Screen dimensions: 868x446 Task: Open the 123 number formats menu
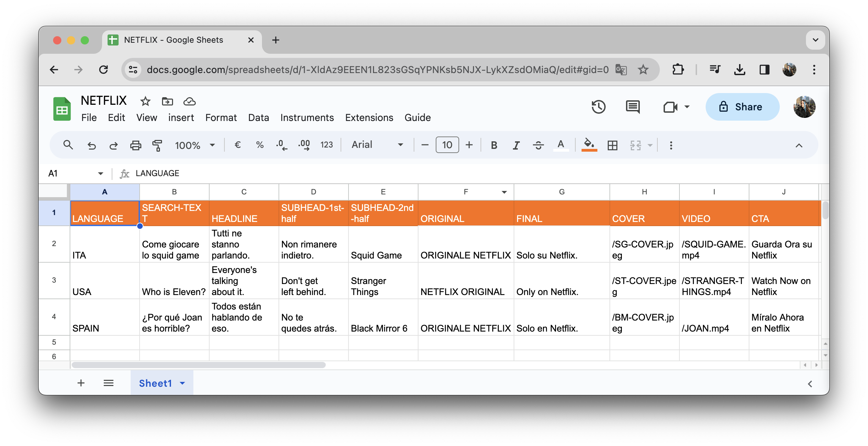point(326,145)
